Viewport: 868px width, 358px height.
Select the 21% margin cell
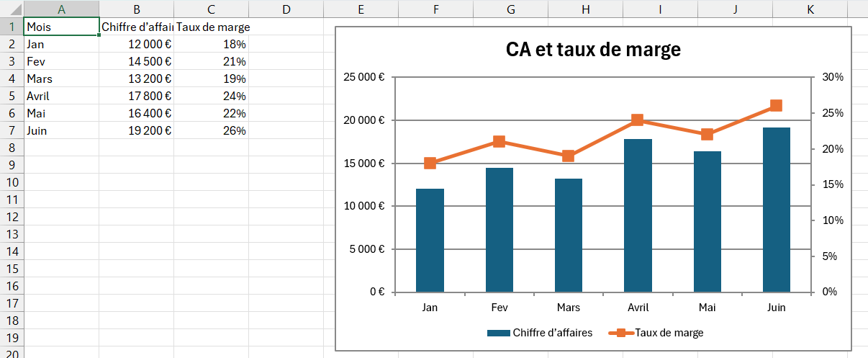coord(212,61)
